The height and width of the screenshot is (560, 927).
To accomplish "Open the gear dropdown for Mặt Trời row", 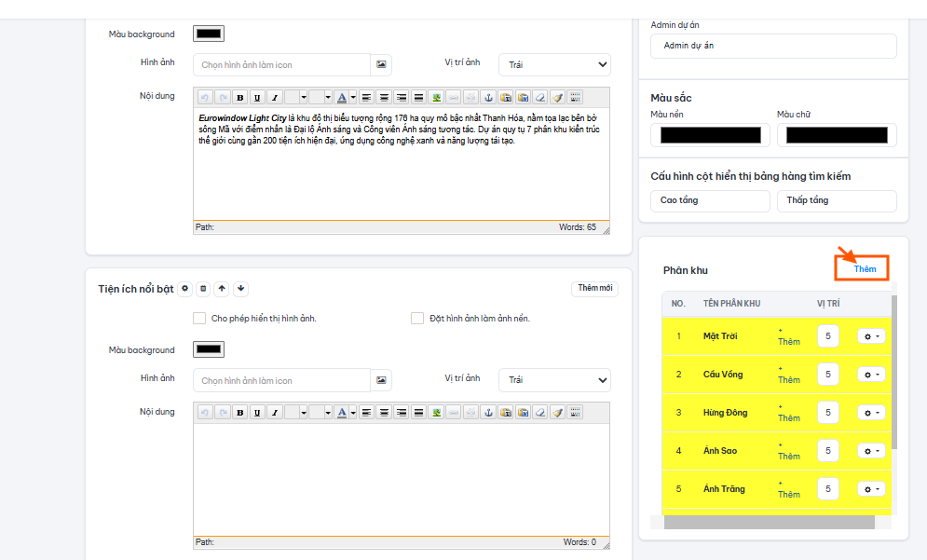I will [871, 335].
